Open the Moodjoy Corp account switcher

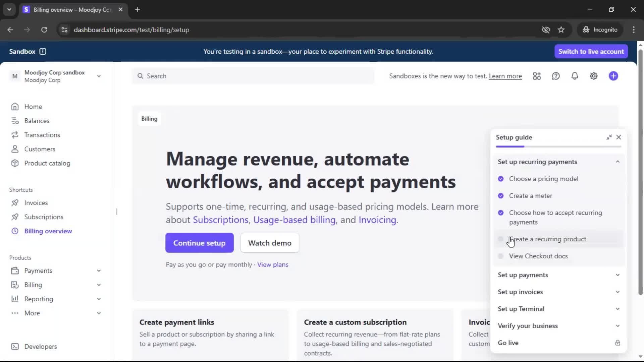[x=55, y=76]
